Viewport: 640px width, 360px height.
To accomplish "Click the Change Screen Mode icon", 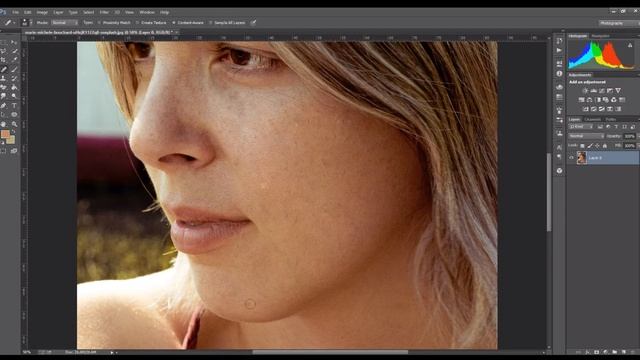I will (x=14, y=151).
